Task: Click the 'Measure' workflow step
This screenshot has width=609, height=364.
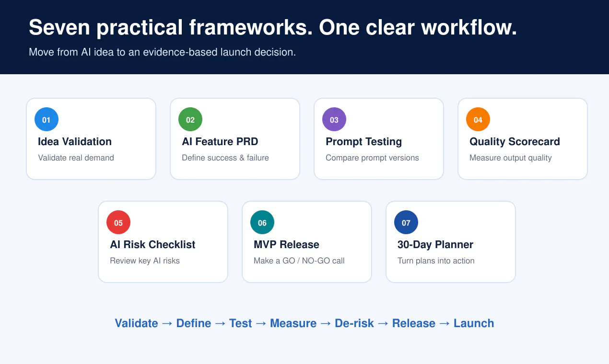Action: tap(293, 323)
